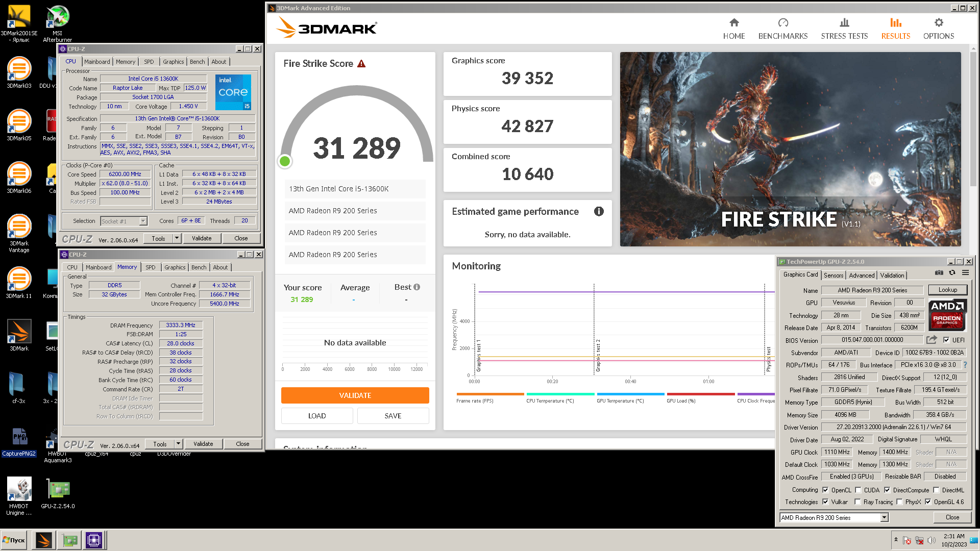Open 3DMark OPTIONS gear

pyautogui.click(x=938, y=29)
